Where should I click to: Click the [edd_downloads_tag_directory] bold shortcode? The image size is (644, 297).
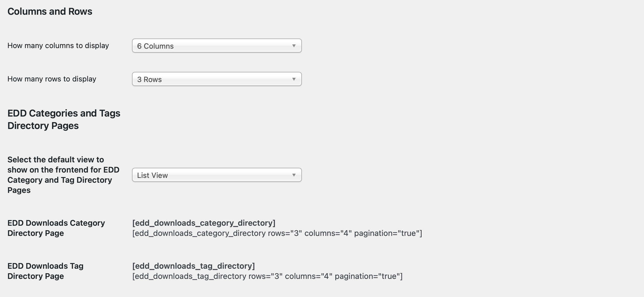click(193, 266)
